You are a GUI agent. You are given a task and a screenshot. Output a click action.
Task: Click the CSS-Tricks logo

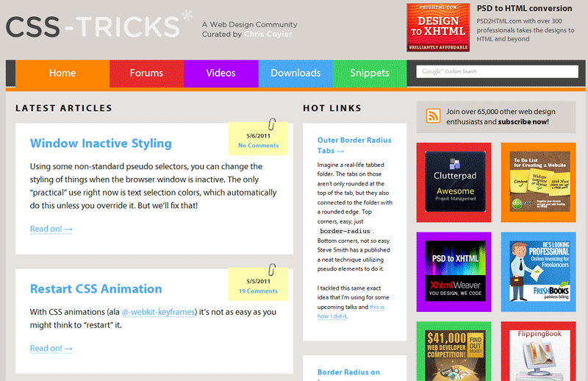(x=93, y=27)
